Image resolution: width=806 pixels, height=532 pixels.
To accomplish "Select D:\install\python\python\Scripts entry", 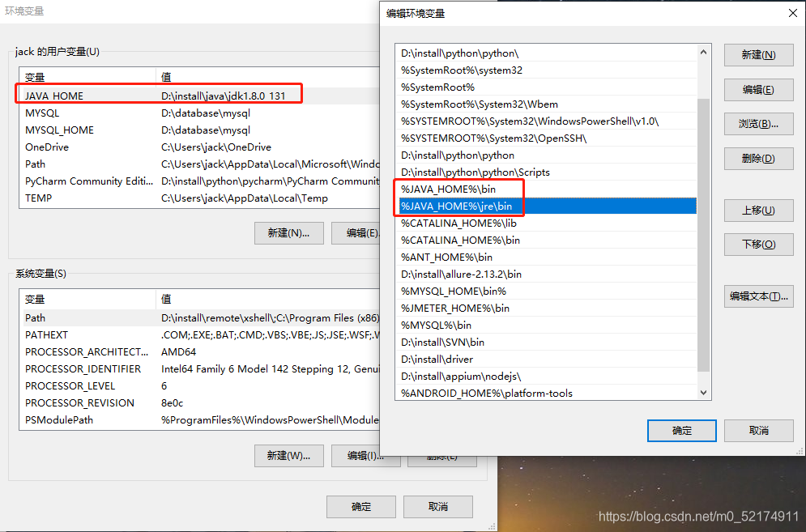I will (x=547, y=172).
